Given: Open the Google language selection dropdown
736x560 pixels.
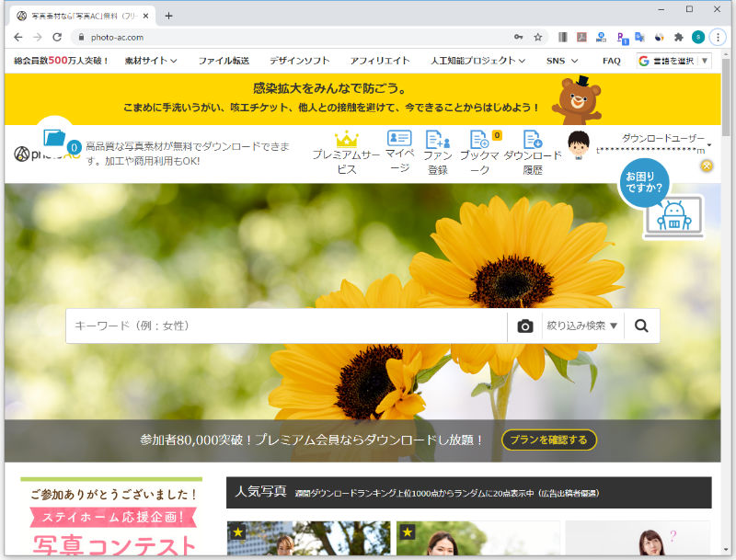Looking at the screenshot, I should click(674, 61).
